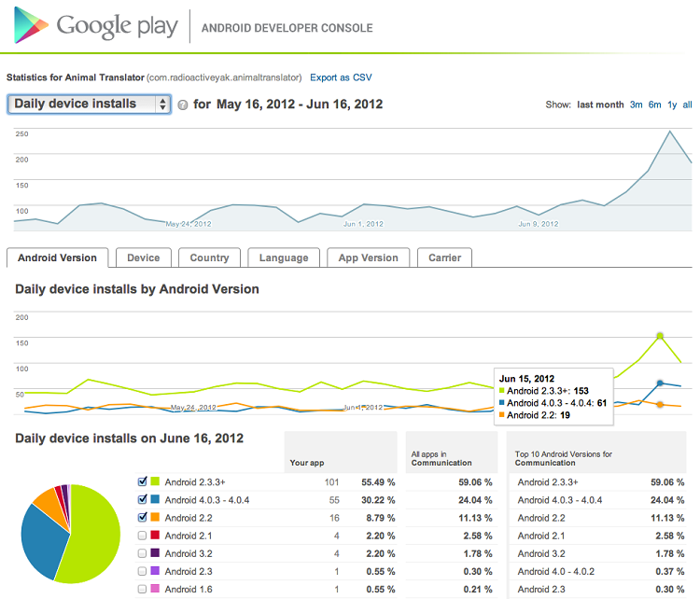Click the help question mark icon
Viewport: 700px width, 599px height.
(183, 105)
